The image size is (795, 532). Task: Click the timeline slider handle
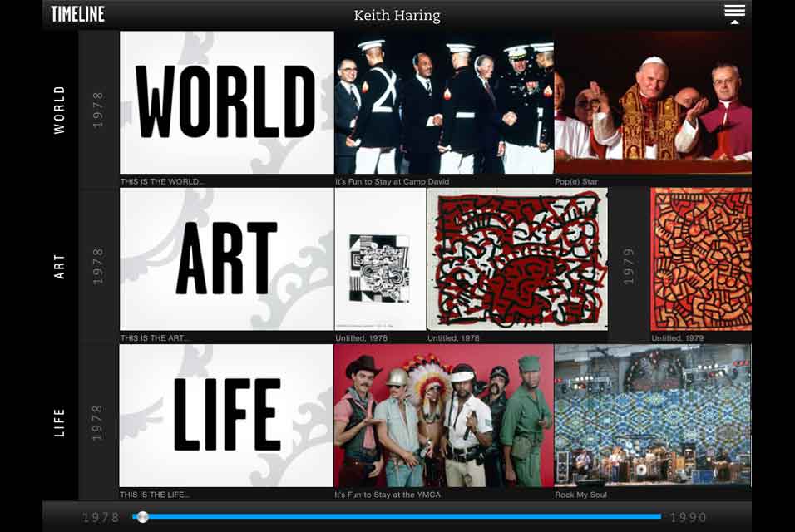143,517
